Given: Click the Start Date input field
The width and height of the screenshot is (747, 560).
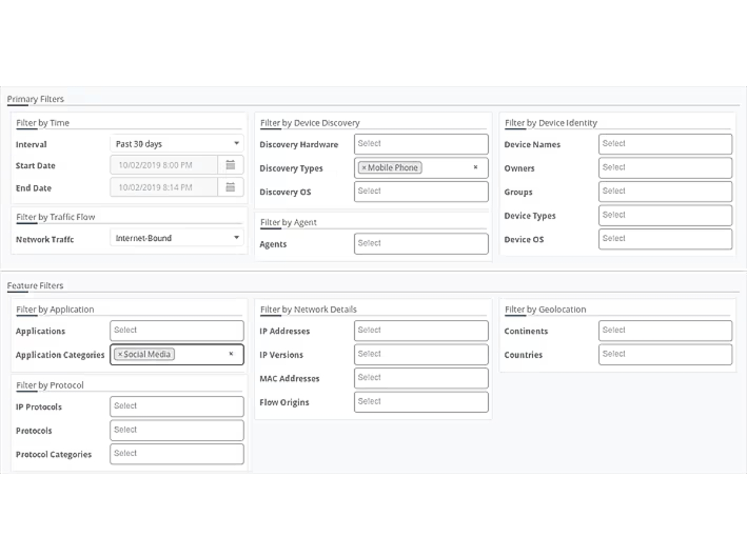Looking at the screenshot, I should (x=164, y=166).
